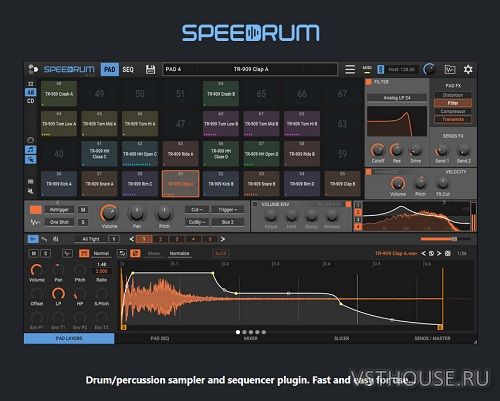This screenshot has height=401, width=500.
Task: Select the blue waveform view icon
Action: pyautogui.click(x=33, y=239)
